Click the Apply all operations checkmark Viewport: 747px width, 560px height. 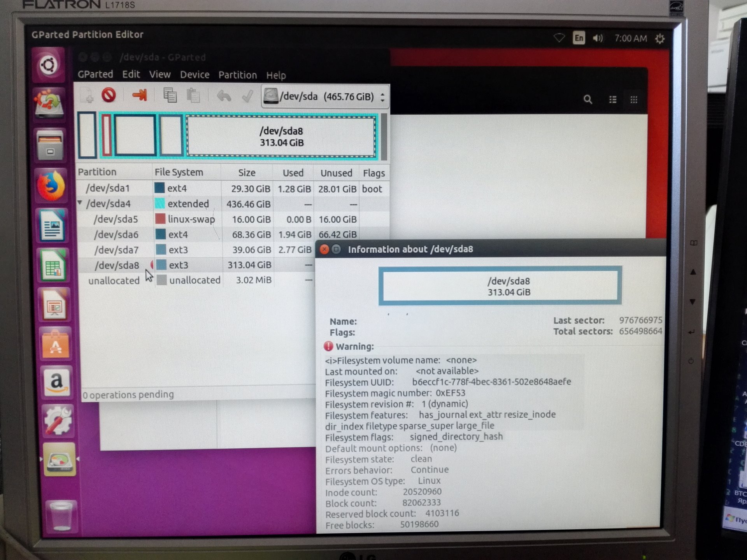[247, 96]
